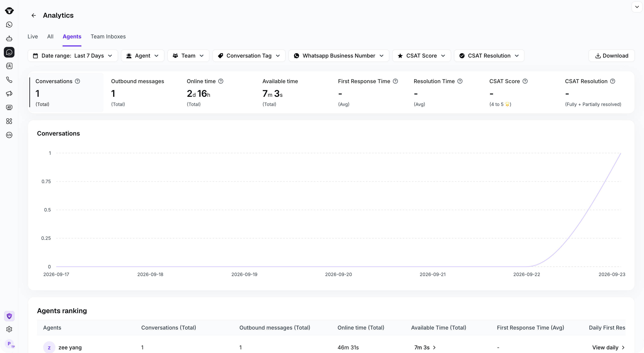The width and height of the screenshot is (644, 353).
Task: Click the help icon next to the Conversations metric
Action: pos(78,81)
